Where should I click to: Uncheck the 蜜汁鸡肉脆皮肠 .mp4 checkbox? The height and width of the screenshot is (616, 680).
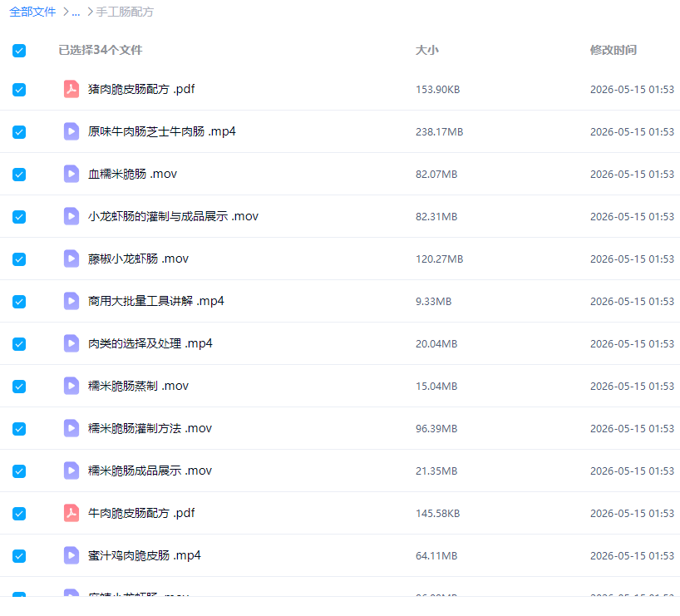click(x=19, y=556)
